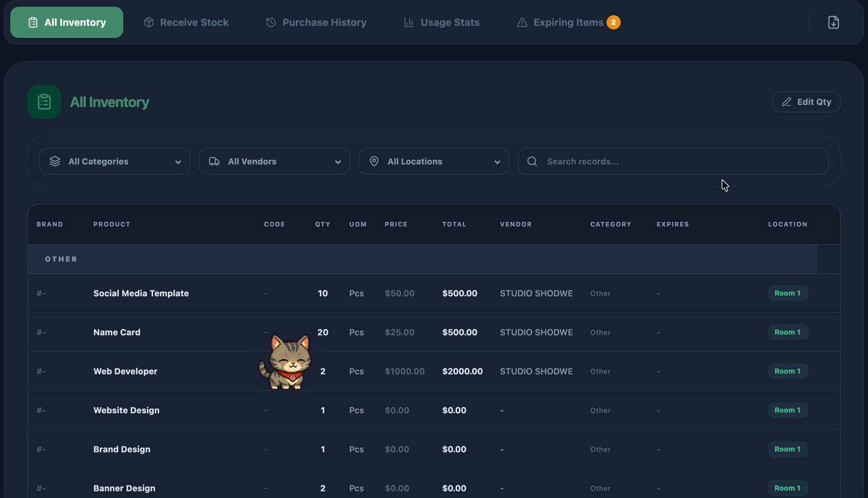This screenshot has height=498, width=868.
Task: Click the Expiring Items warning triangle icon
Action: [x=522, y=22]
